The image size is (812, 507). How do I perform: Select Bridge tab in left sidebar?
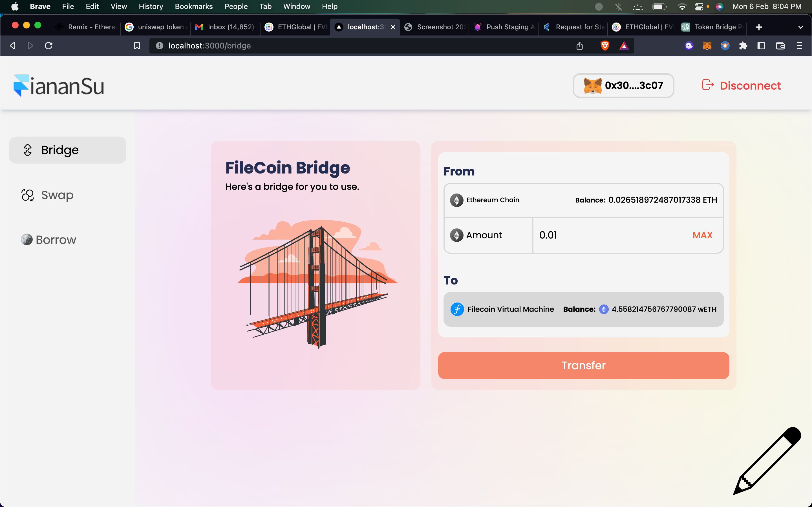coord(68,150)
